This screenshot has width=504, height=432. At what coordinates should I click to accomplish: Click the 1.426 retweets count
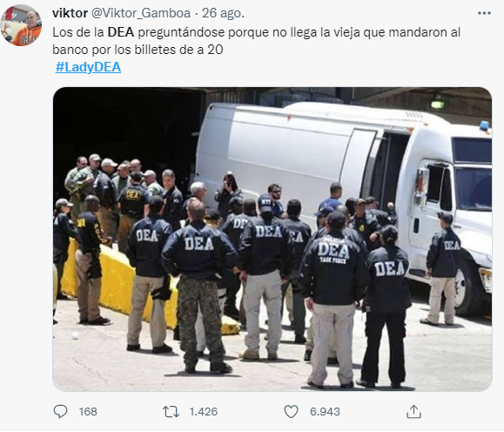[x=204, y=412]
